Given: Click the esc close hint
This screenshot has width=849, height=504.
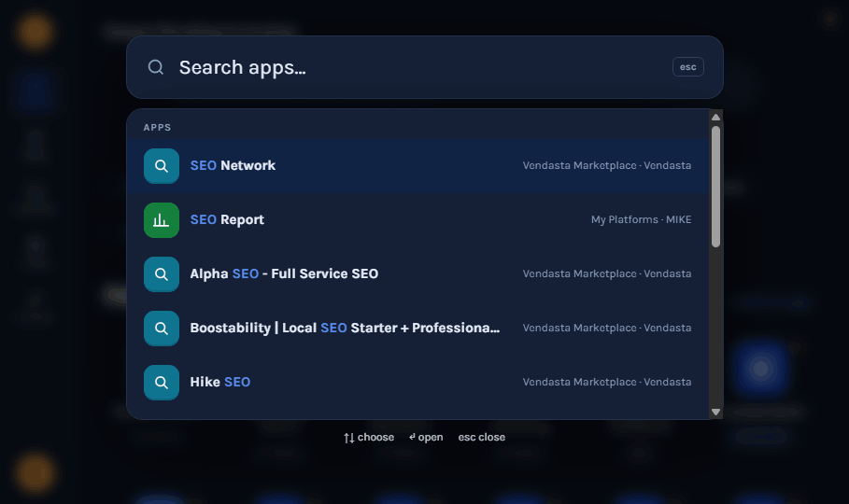Looking at the screenshot, I should tap(481, 438).
